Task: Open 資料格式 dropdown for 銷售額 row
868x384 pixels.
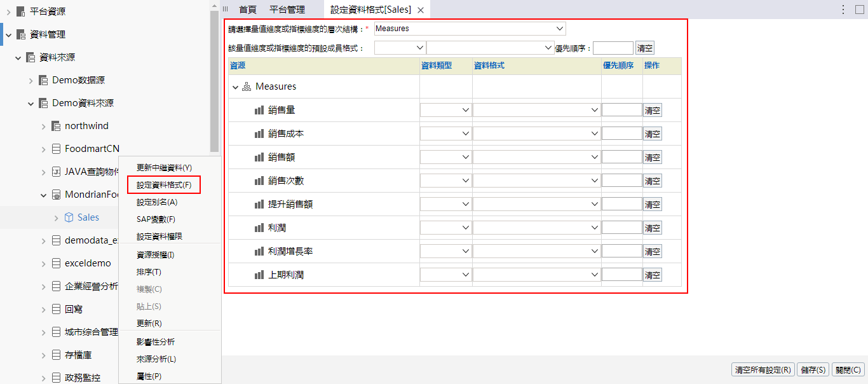Action: pos(537,157)
